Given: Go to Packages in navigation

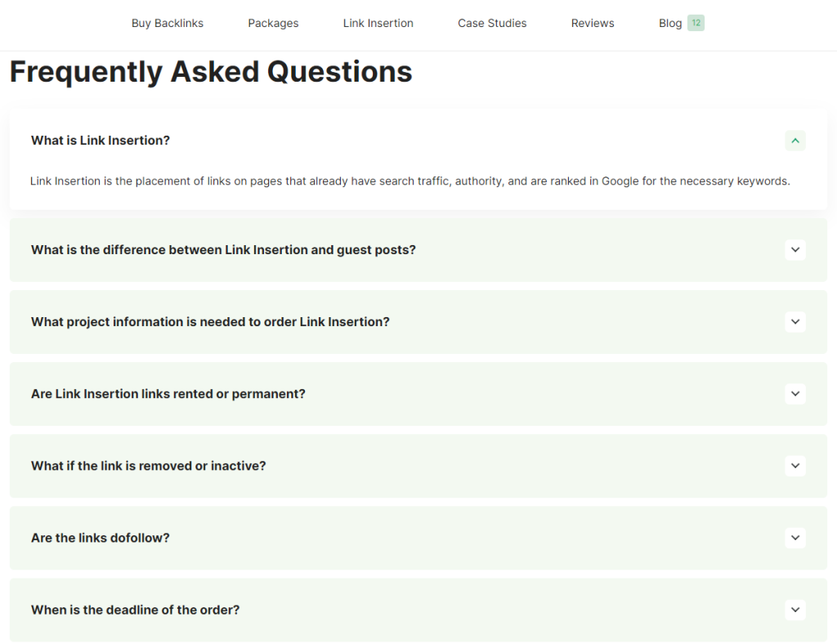Looking at the screenshot, I should click(x=273, y=23).
